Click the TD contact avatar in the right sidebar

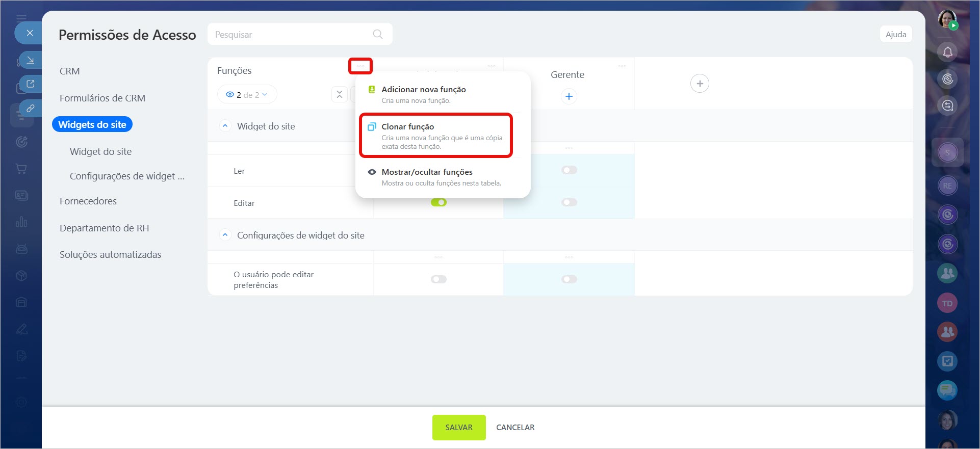click(x=947, y=303)
